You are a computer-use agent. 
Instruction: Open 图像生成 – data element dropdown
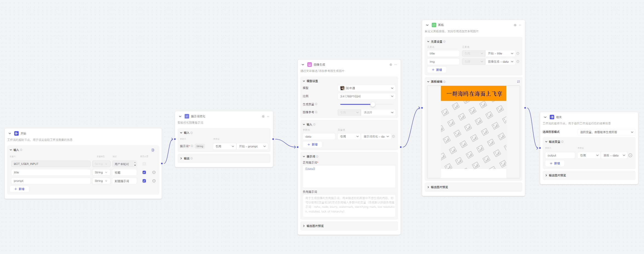500,62
